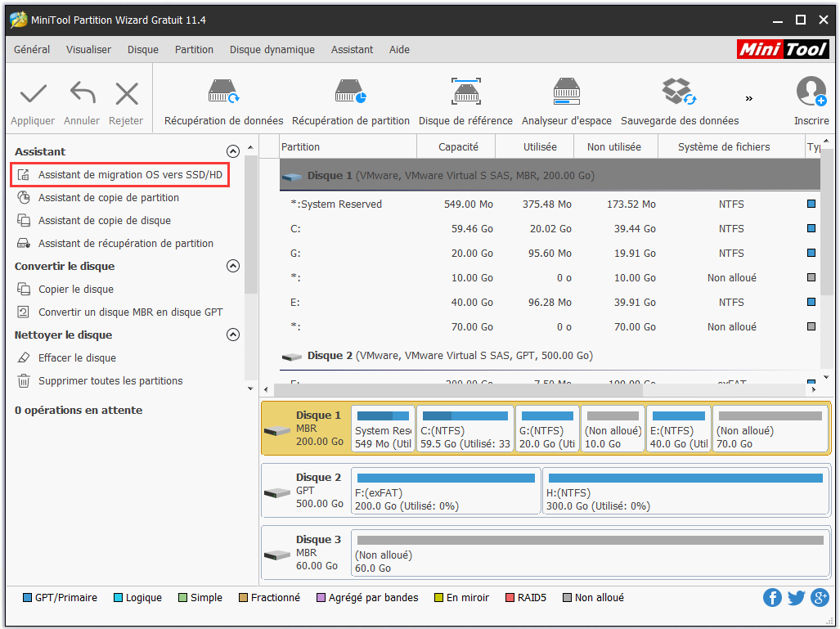This screenshot has width=840, height=629.
Task: Select the G: partition row
Action: tap(550, 254)
